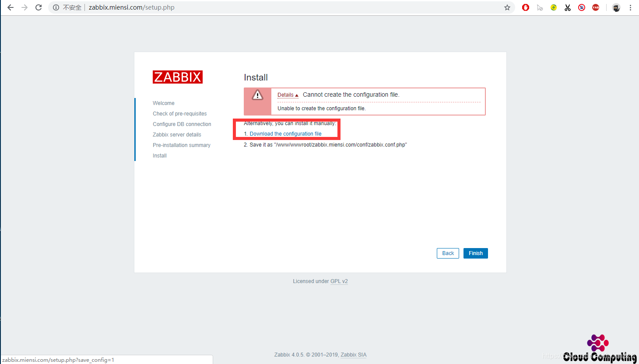Screen dimensions: 639x364
Task: Click Download the configuration file link
Action: click(285, 134)
